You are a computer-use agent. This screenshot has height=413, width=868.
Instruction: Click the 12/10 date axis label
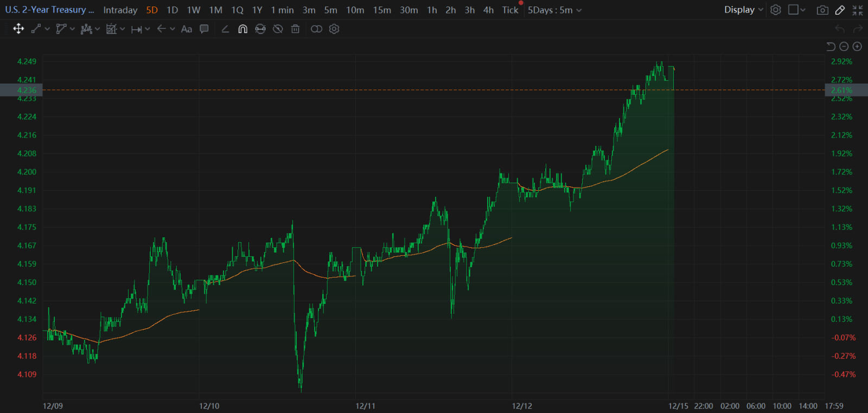tap(209, 406)
